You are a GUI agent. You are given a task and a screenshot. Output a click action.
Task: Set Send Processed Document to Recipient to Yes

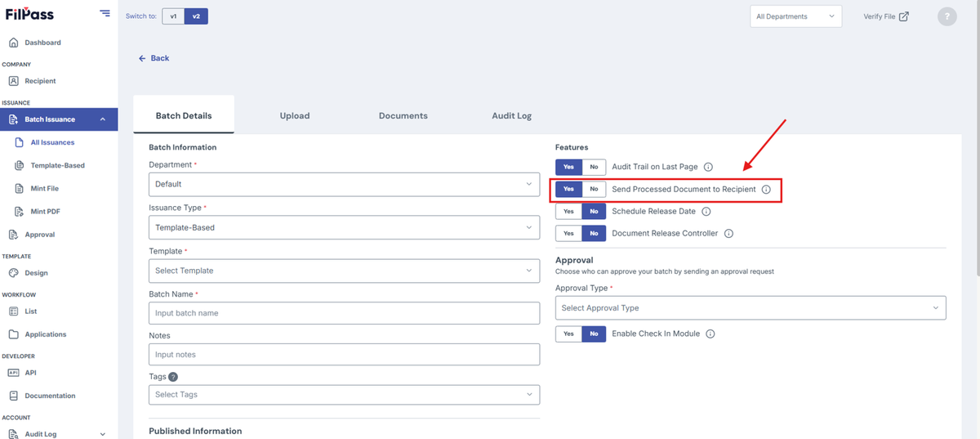pyautogui.click(x=568, y=189)
